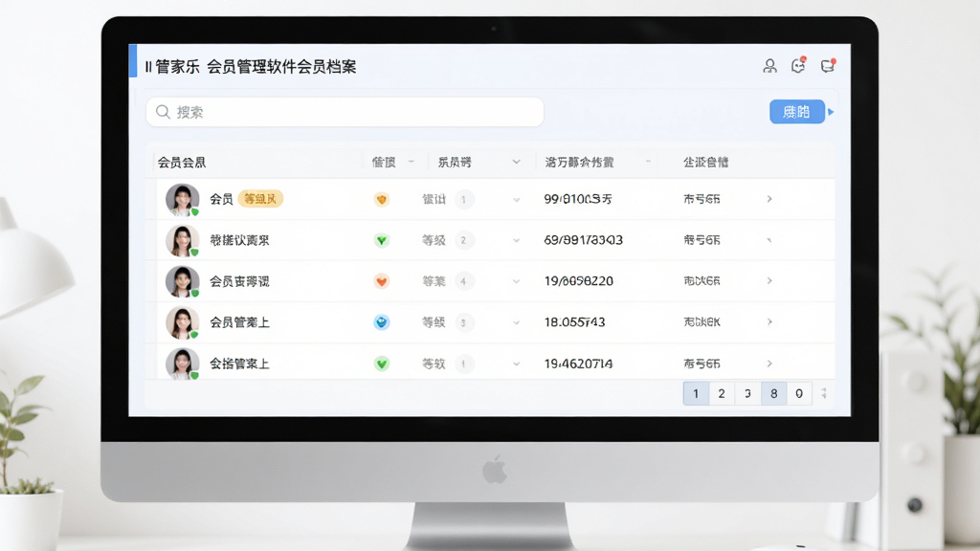Open the chat bubble notification icon
The height and width of the screenshot is (551, 980).
click(x=828, y=65)
